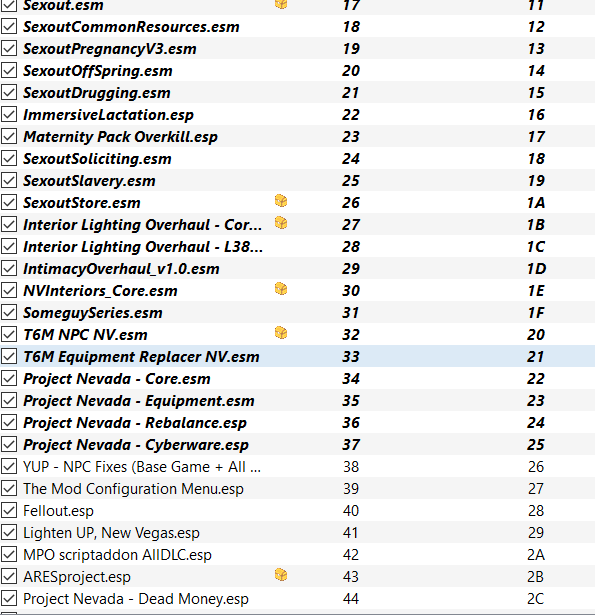This screenshot has width=595, height=616.
Task: Toggle Project Nevada - Dead Money.esp checkbox
Action: [x=9, y=598]
